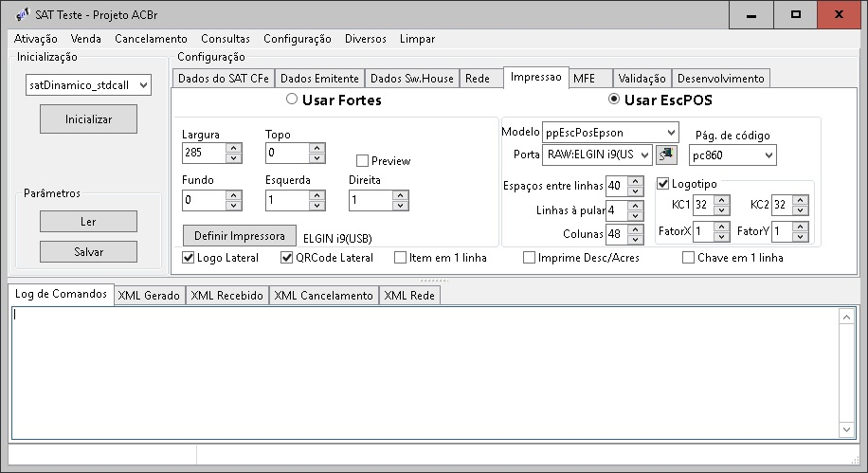Screen dimensions: 868x473
Task: Click the Inicializar button
Action: (x=88, y=119)
